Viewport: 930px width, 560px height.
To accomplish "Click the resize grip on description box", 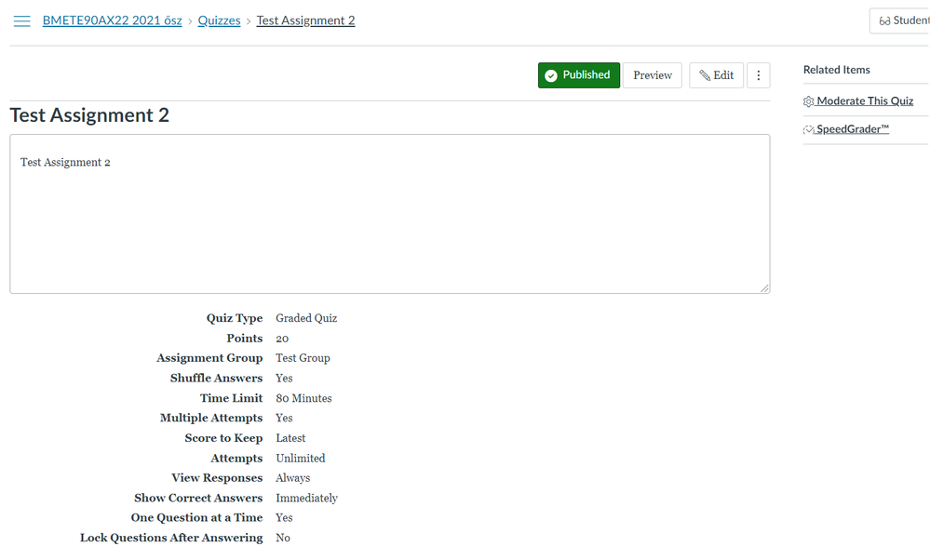I will pyautogui.click(x=764, y=288).
